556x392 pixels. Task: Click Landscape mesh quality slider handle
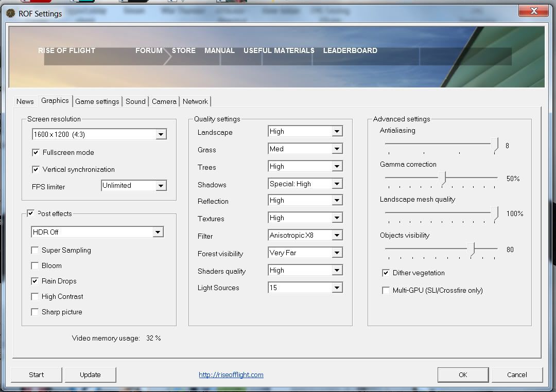[x=495, y=213]
